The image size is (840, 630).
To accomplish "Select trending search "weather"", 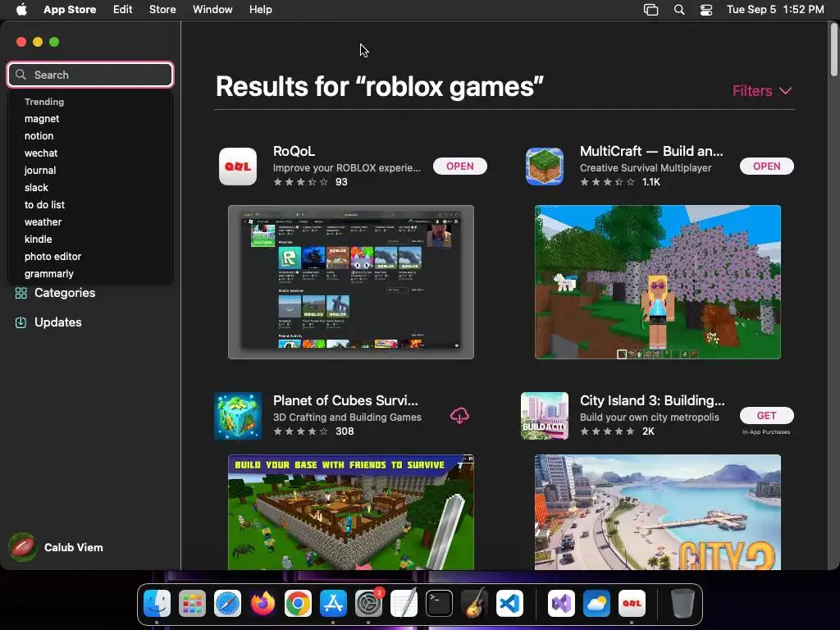I will [x=43, y=221].
